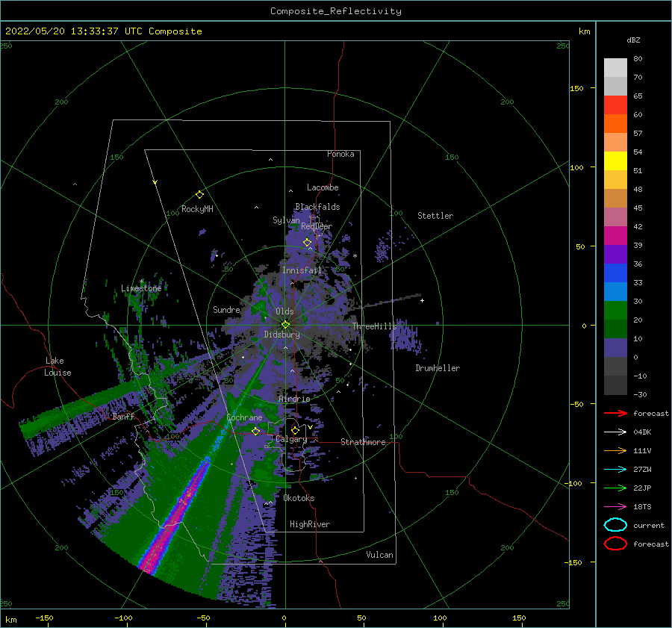Click the RedDeer city label
Screen dimensions: 672x628
click(317, 226)
